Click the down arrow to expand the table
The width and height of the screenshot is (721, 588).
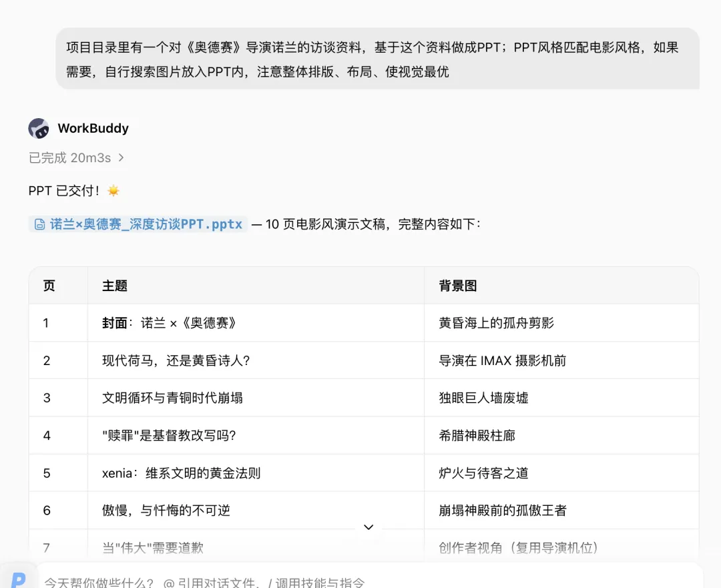369,527
